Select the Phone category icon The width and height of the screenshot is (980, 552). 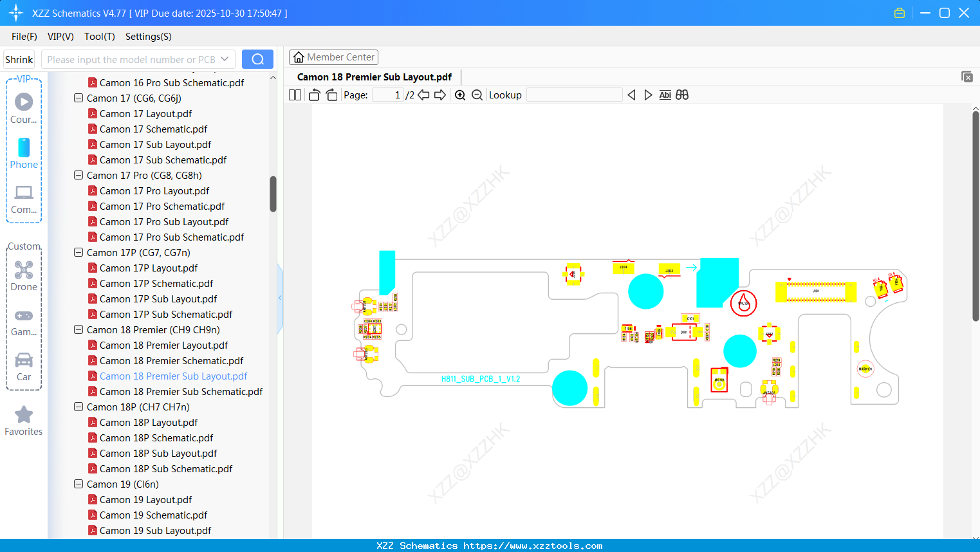coord(24,147)
